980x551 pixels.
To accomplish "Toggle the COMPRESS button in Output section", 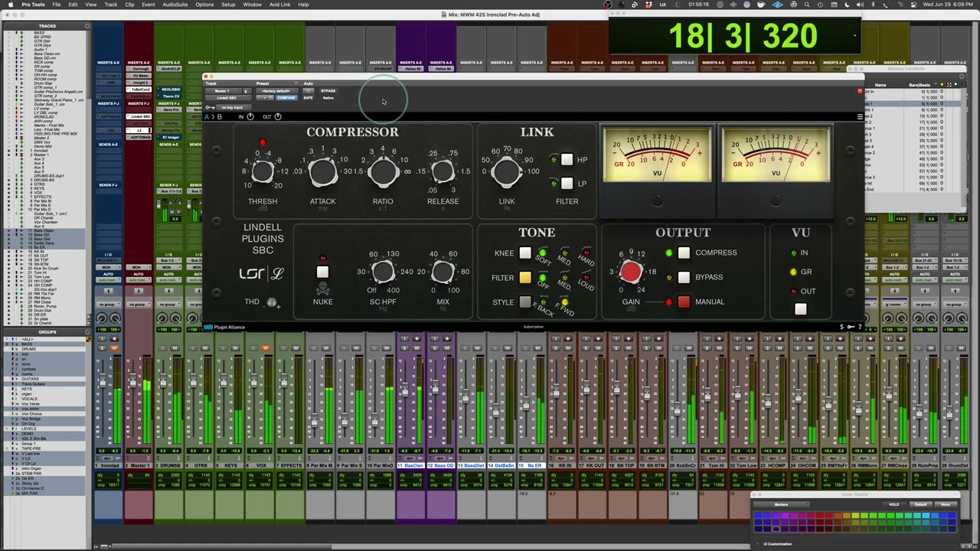I will (684, 253).
